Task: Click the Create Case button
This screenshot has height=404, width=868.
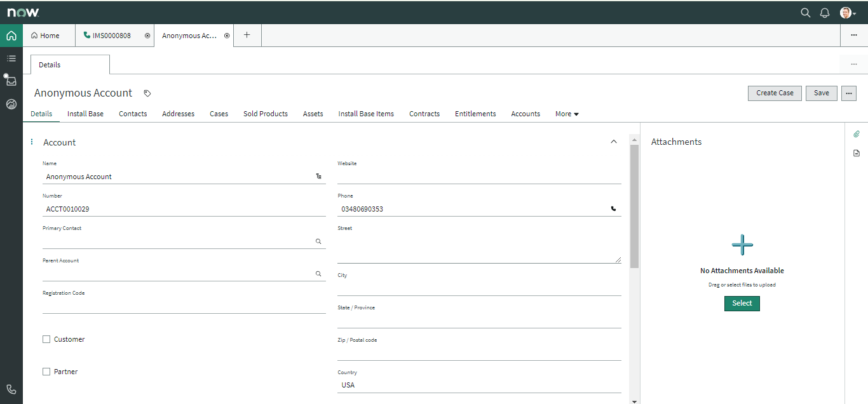Action: click(775, 93)
